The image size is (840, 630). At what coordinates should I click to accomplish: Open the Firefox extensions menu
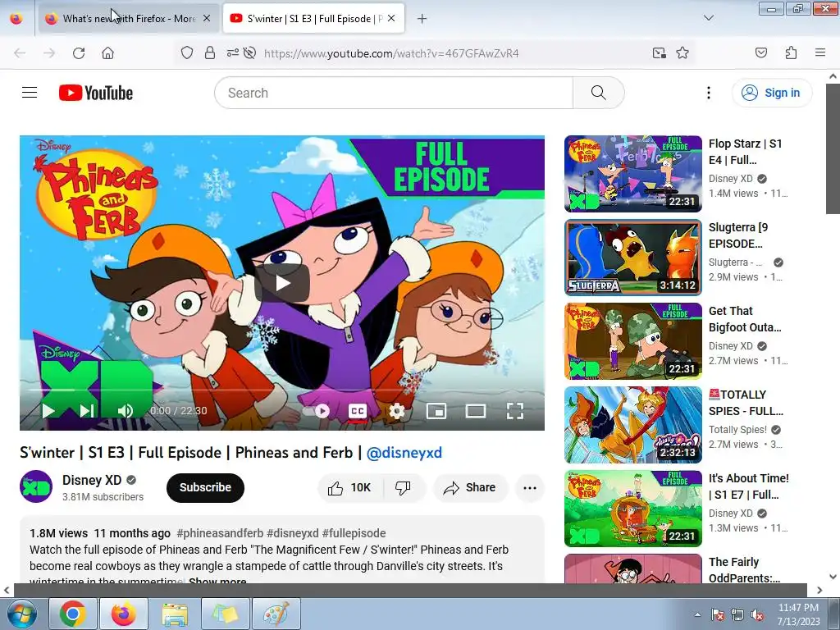[x=791, y=53]
